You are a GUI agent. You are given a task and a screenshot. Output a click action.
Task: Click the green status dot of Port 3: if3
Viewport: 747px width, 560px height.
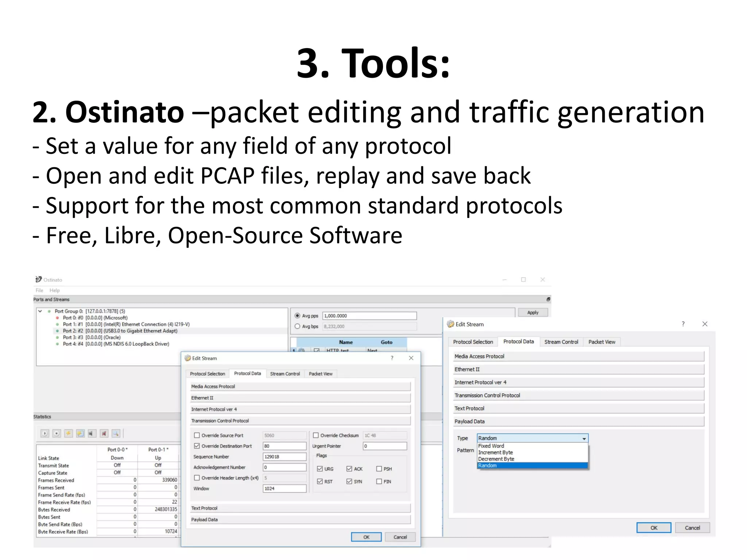(57, 338)
